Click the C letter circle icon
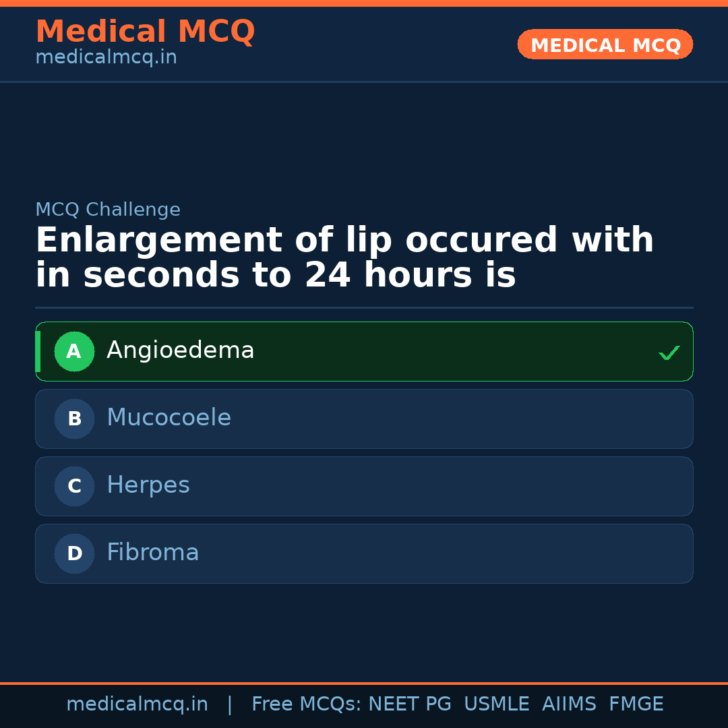 coord(74,486)
